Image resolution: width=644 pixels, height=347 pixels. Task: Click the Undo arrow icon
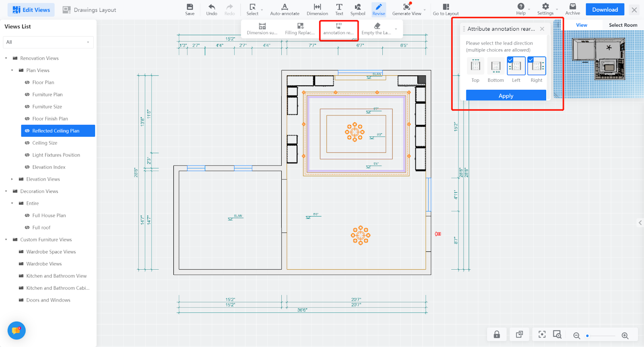212,7
